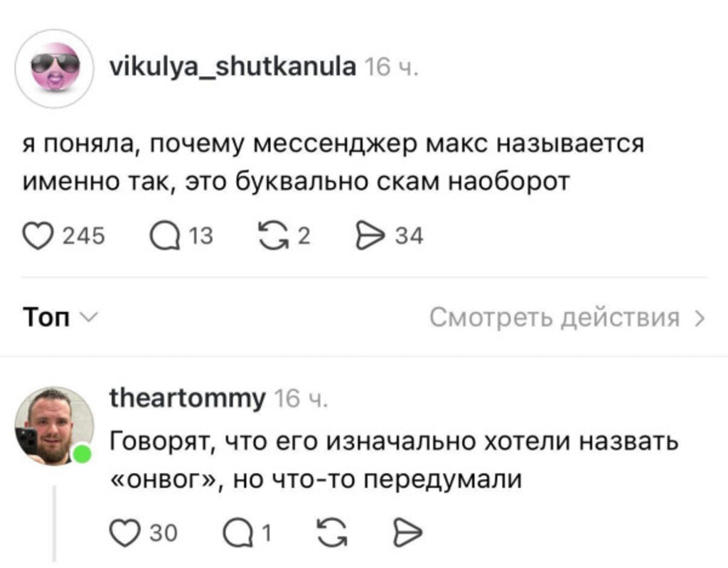Reply to theartommy's comment
The width and height of the screenshot is (728, 568).
(236, 530)
